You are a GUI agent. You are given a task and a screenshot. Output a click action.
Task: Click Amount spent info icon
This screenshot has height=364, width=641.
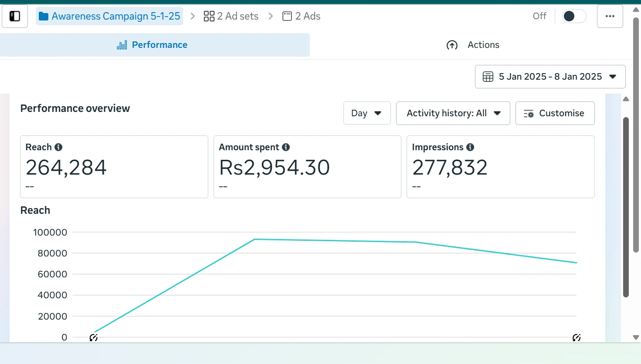286,147
